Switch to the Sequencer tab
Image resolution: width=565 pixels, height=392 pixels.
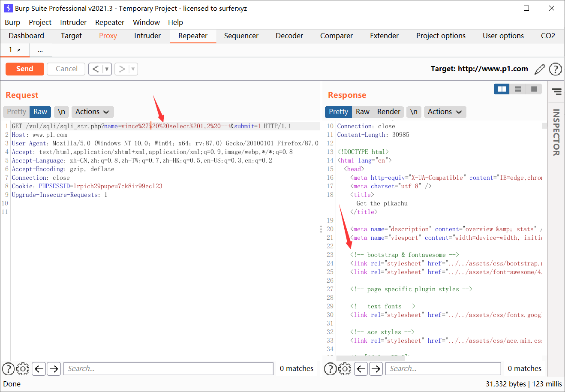coord(241,36)
